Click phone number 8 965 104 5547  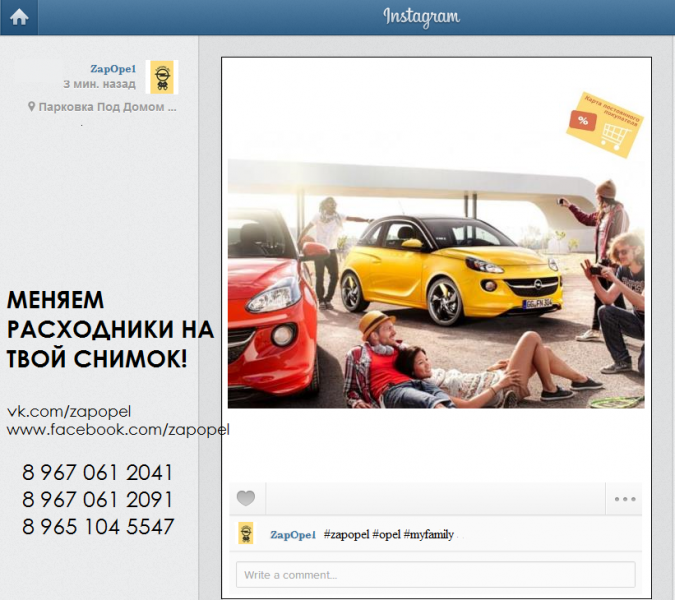pyautogui.click(x=98, y=527)
